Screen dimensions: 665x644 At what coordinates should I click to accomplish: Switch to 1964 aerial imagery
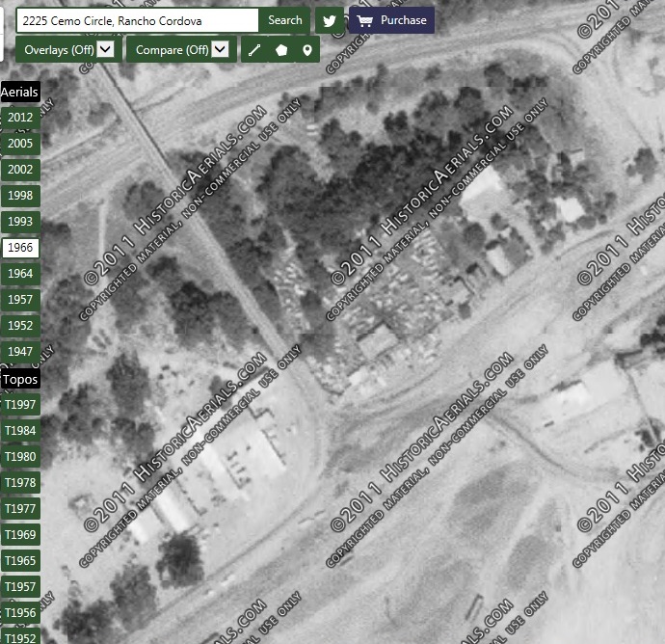(20, 274)
